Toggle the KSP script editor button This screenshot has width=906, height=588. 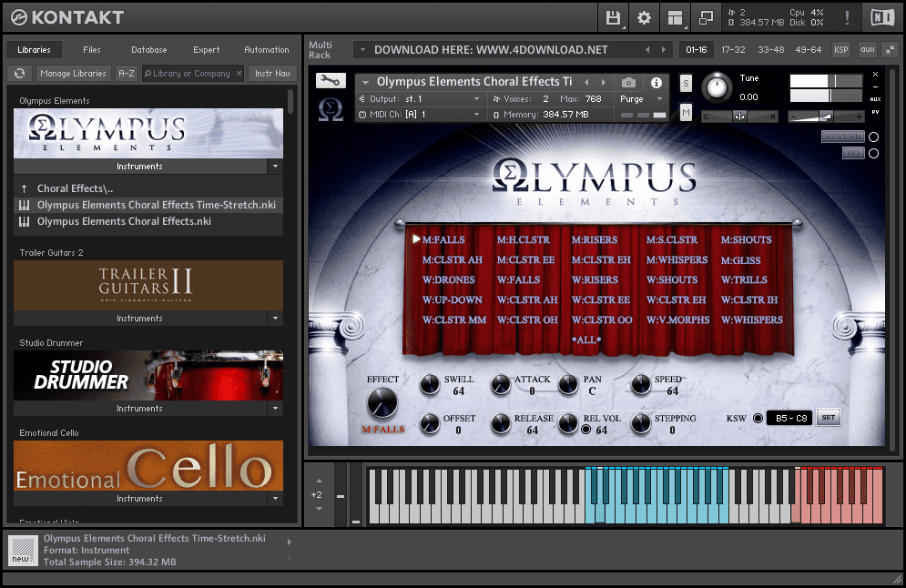click(x=841, y=50)
